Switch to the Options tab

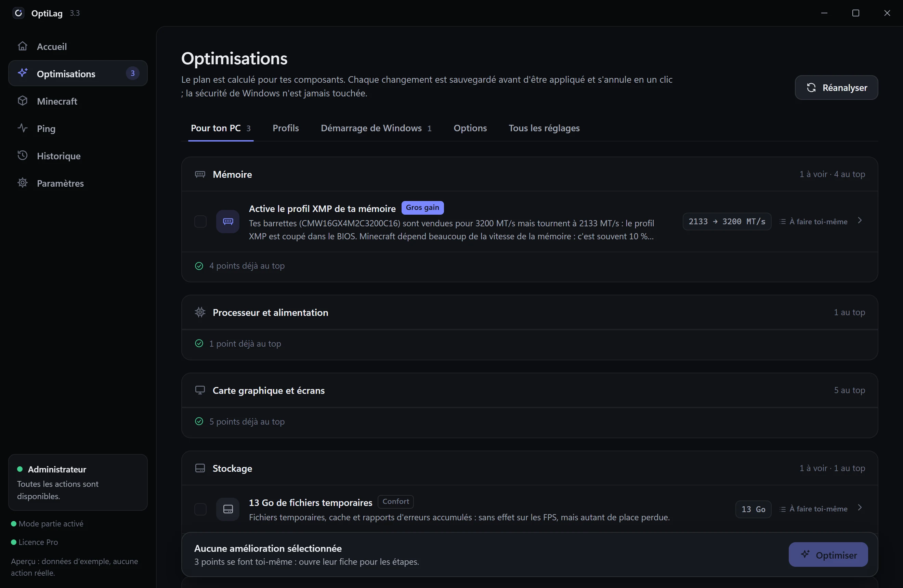click(x=470, y=128)
